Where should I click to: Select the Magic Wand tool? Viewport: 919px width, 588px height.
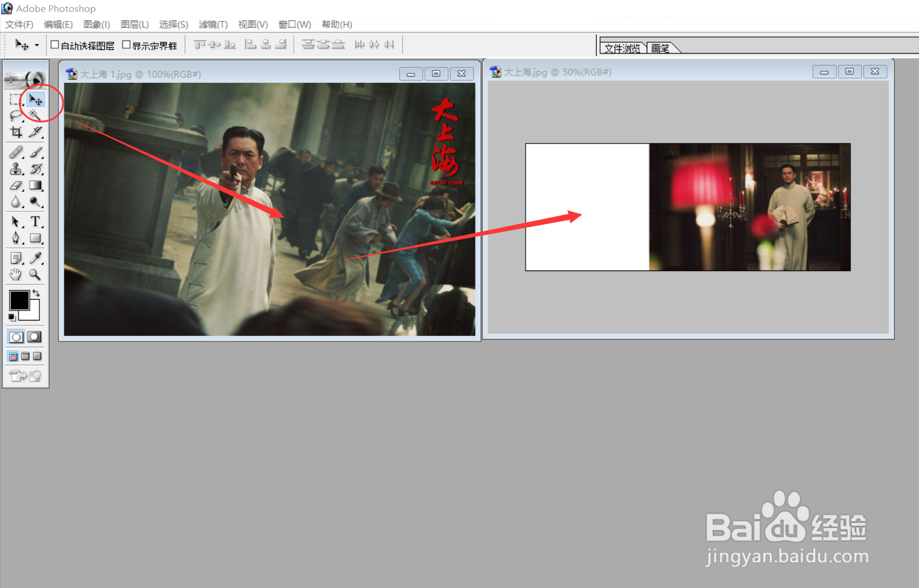pos(35,116)
